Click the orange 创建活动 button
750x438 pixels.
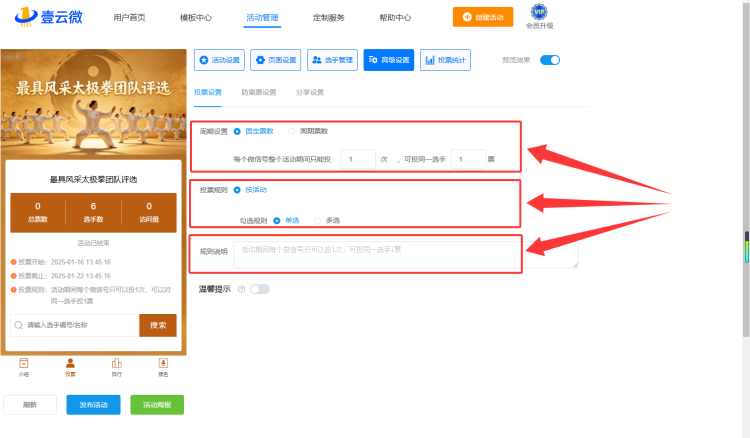tap(483, 17)
